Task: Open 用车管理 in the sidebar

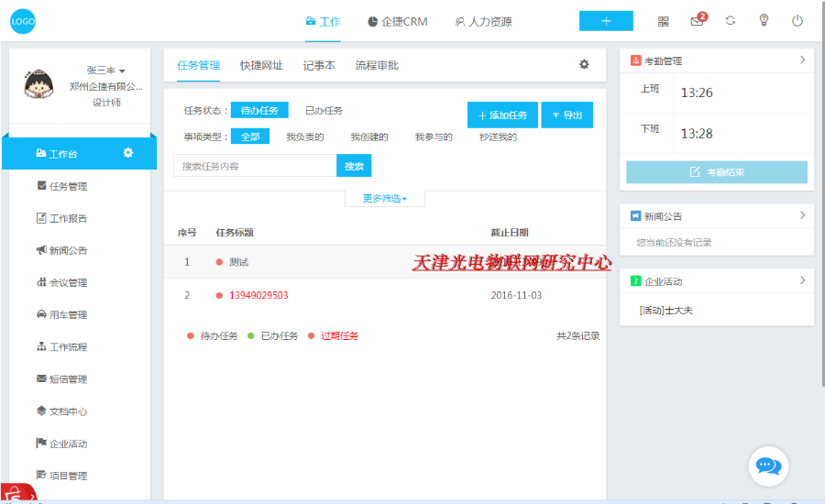Action: (x=62, y=314)
